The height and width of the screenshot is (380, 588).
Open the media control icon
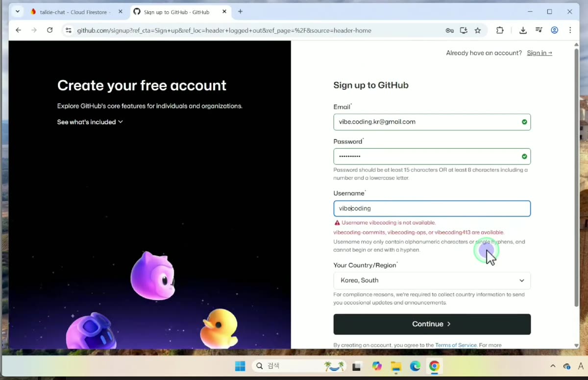pos(539,30)
